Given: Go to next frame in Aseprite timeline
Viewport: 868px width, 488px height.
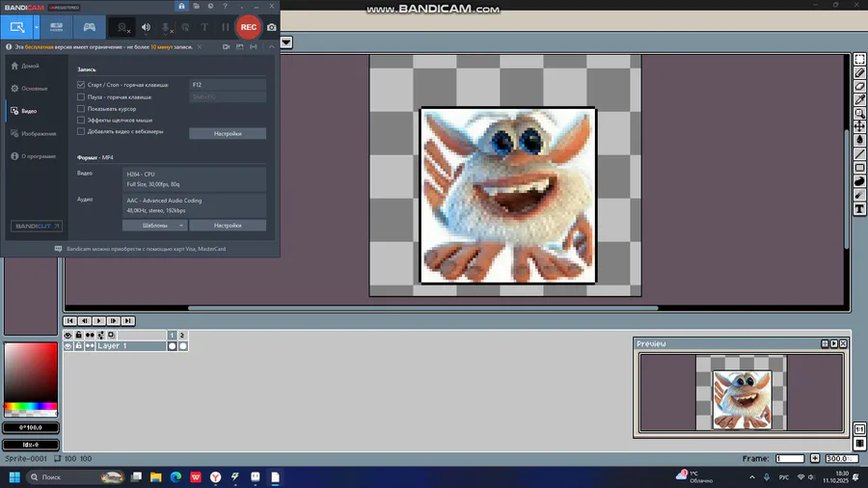Looking at the screenshot, I should point(113,321).
